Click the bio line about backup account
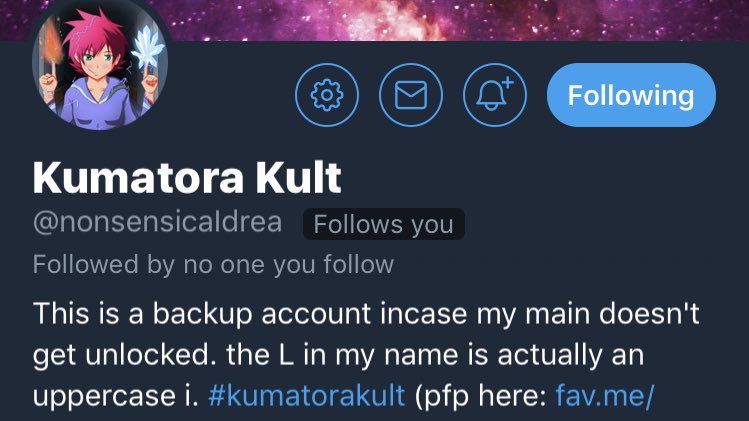 [366, 314]
